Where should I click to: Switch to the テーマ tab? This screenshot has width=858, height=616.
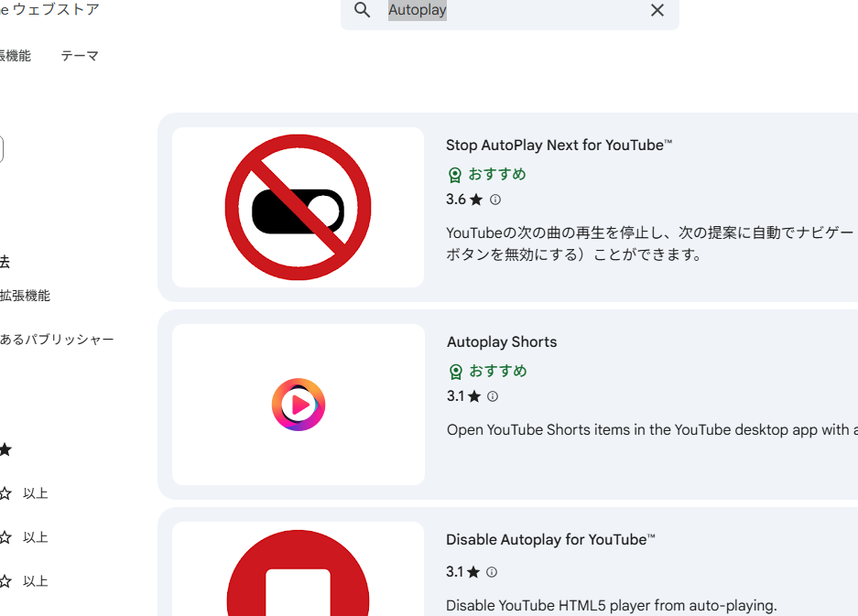click(x=80, y=56)
